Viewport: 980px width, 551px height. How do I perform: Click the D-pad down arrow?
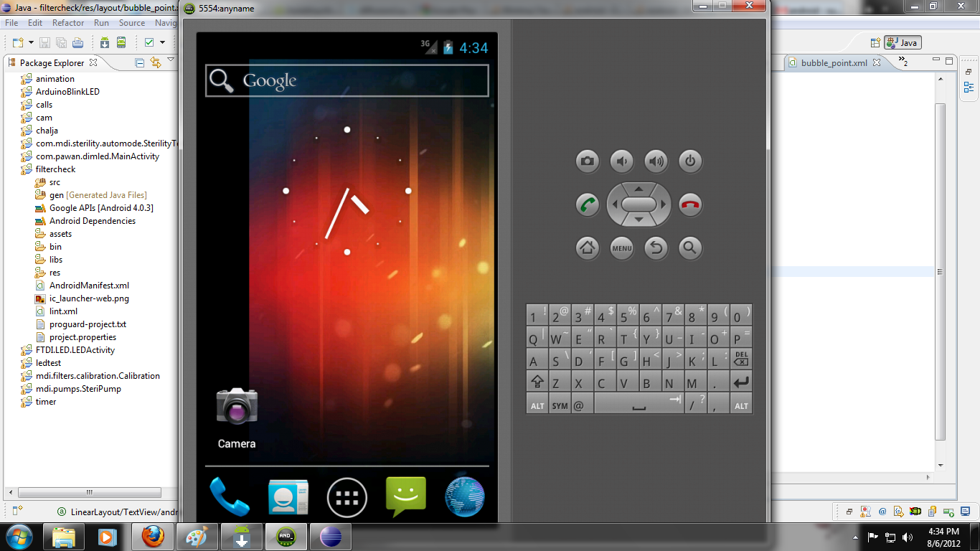639,220
